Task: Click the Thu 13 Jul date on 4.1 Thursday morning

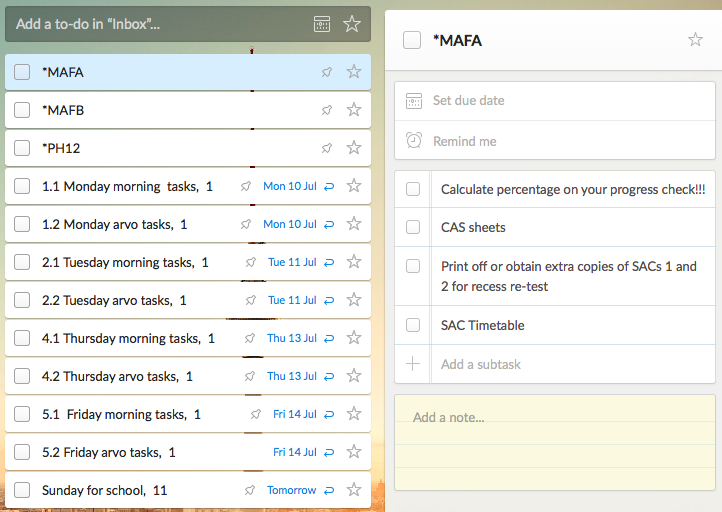Action: pyautogui.click(x=292, y=338)
